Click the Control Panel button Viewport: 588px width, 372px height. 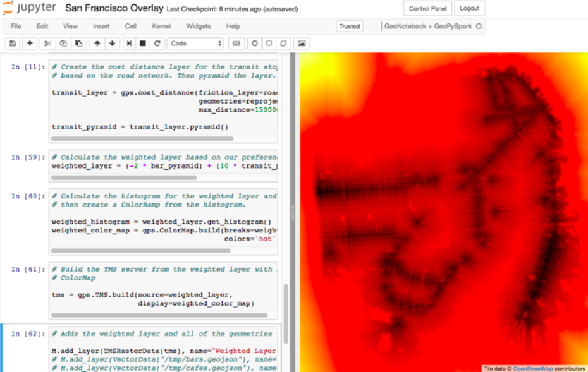pyautogui.click(x=427, y=9)
